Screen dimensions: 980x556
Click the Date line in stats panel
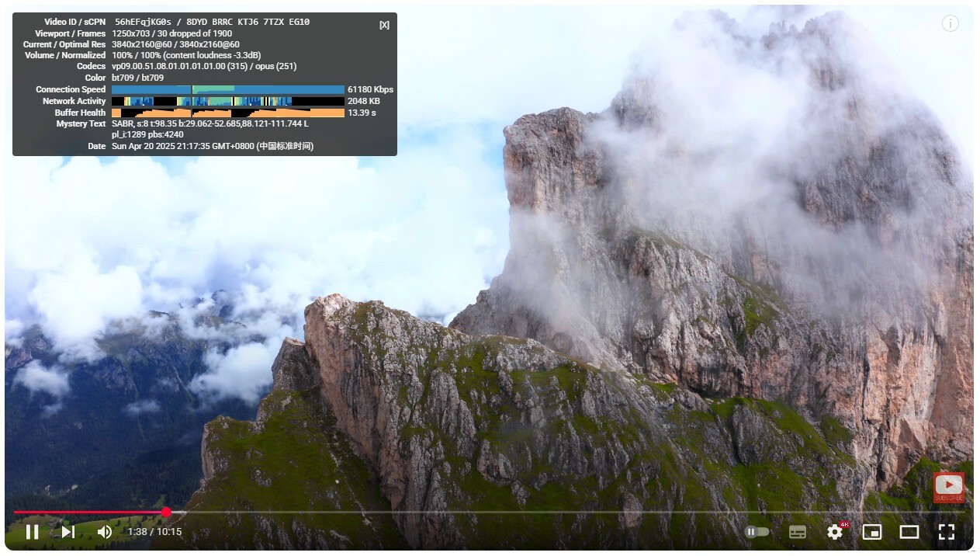pyautogui.click(x=213, y=146)
